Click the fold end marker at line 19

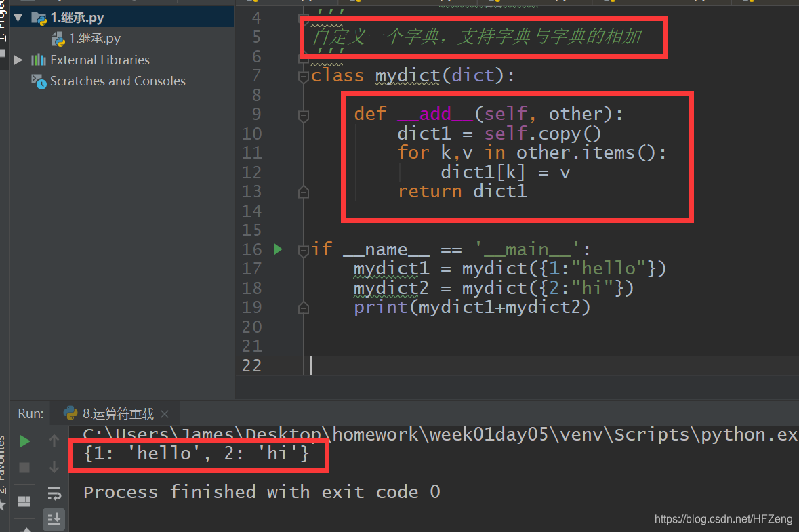304,308
